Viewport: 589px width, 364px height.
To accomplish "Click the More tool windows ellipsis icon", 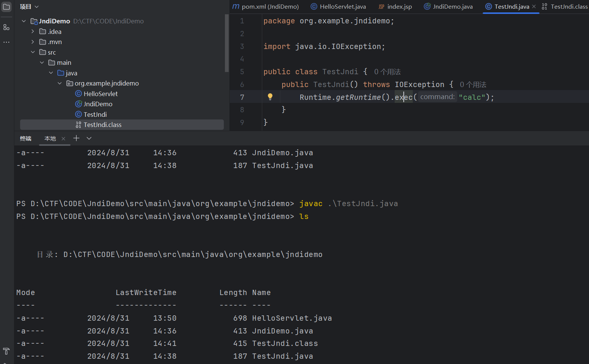I will (6, 42).
